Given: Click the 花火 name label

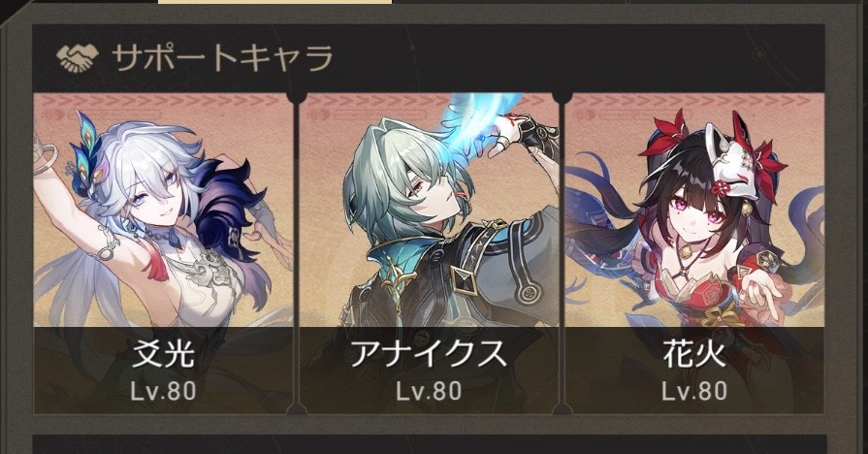Looking at the screenshot, I should (694, 353).
